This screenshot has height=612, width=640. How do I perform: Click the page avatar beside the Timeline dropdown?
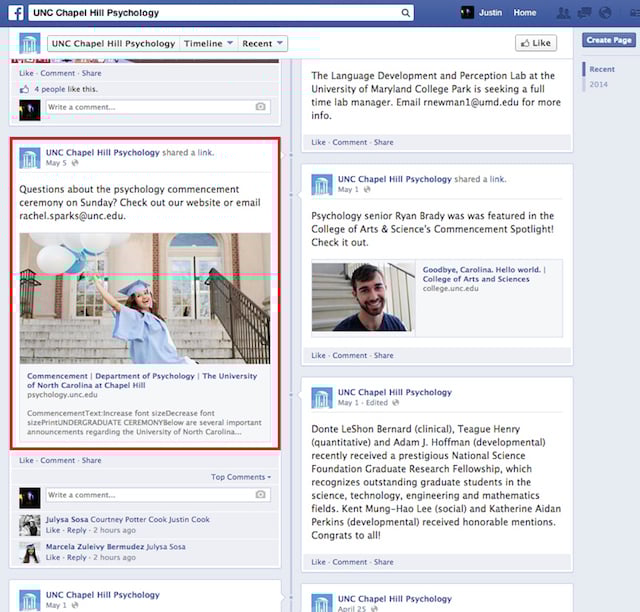pos(30,43)
